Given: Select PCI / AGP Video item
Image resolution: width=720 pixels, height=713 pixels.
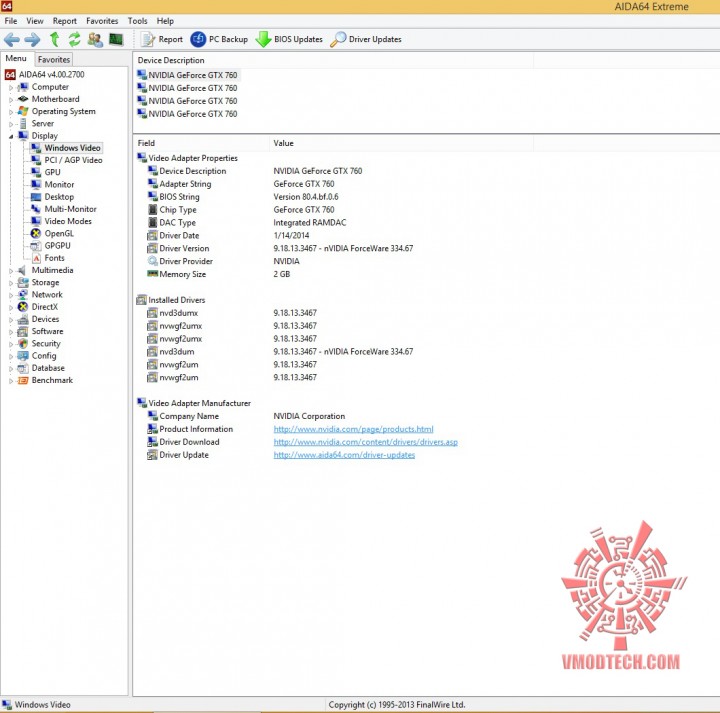Looking at the screenshot, I should point(73,160).
